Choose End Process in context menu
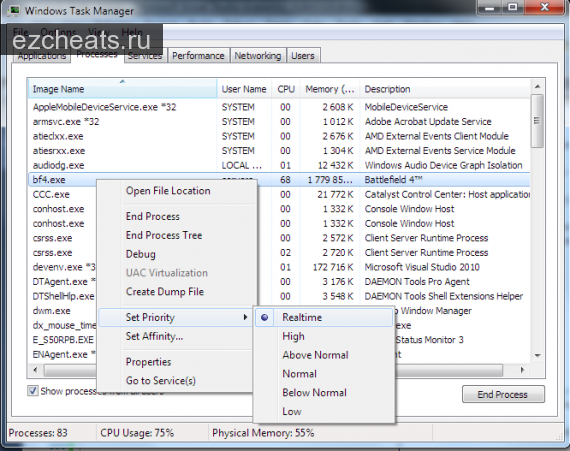 [153, 217]
